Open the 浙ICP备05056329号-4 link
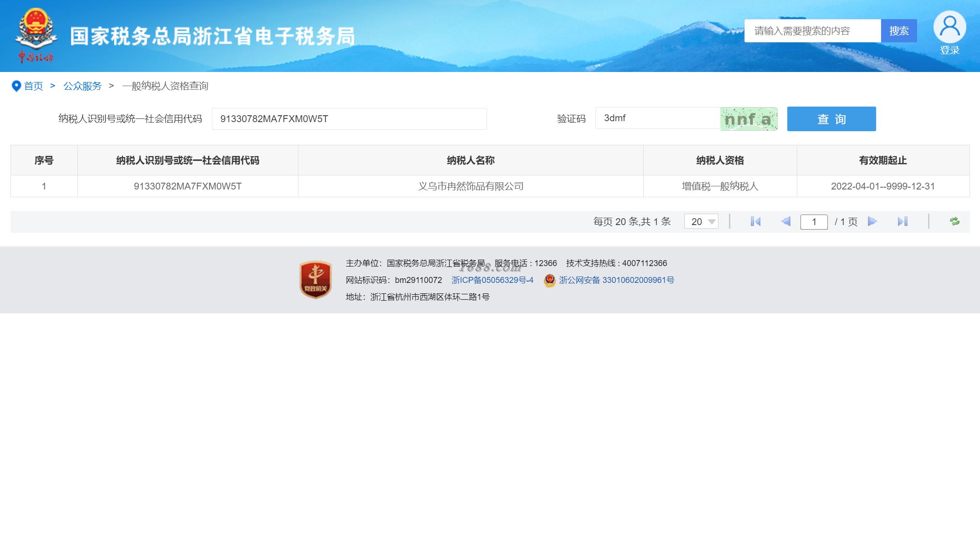Screen dimensions: 980x533 coord(493,280)
